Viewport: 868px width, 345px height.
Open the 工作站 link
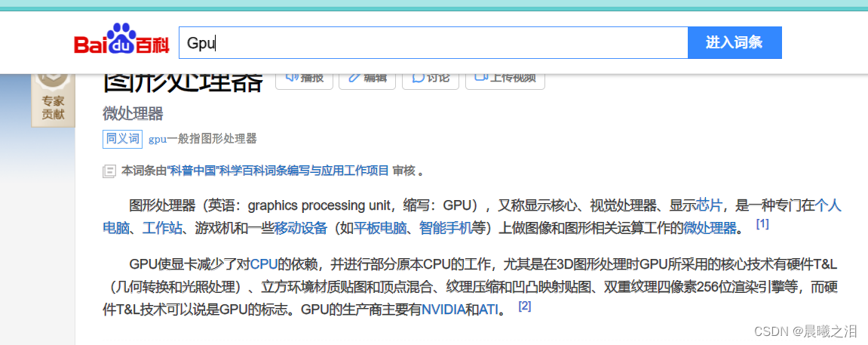pyautogui.click(x=162, y=228)
